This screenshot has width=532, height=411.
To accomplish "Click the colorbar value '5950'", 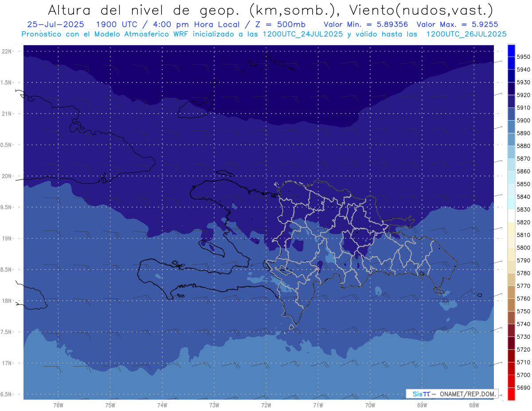I will (524, 57).
